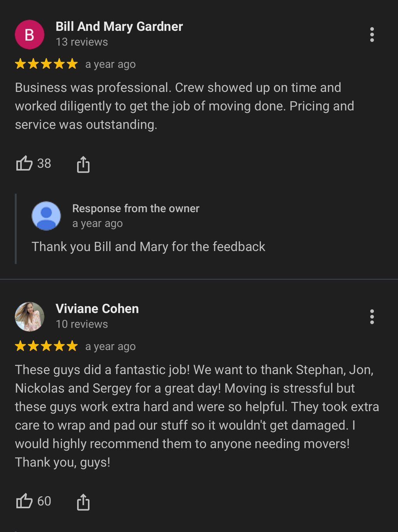Click the 60 likes count
398x532 pixels.
(x=44, y=501)
